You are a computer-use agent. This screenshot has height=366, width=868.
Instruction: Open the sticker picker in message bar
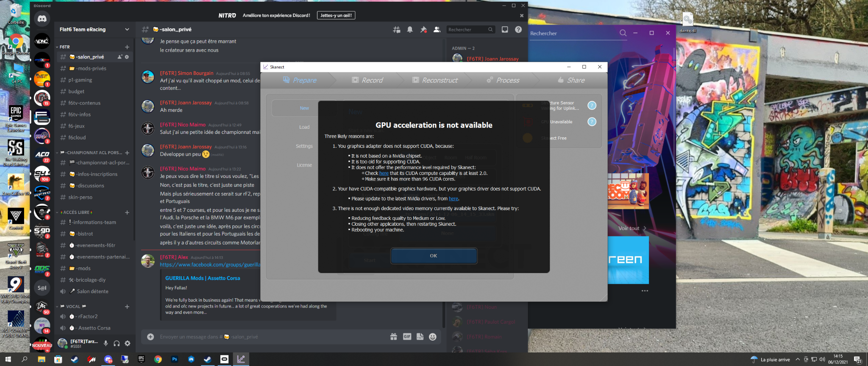[x=420, y=337]
